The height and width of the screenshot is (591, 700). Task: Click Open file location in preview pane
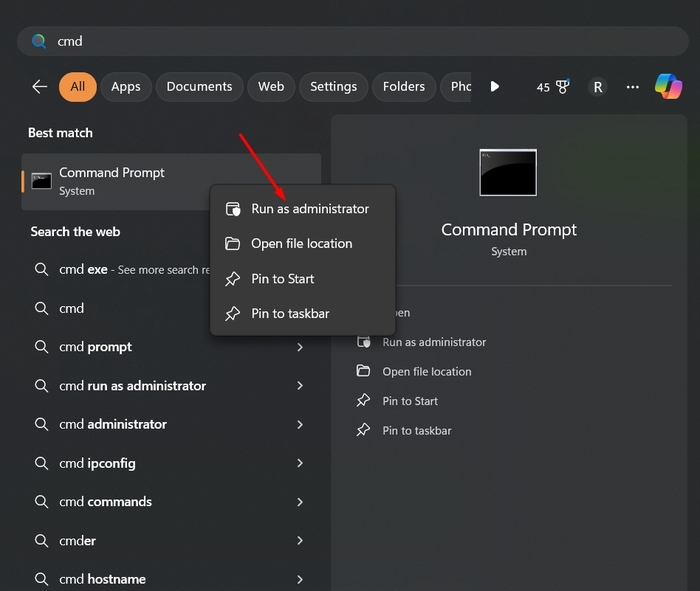pos(427,372)
